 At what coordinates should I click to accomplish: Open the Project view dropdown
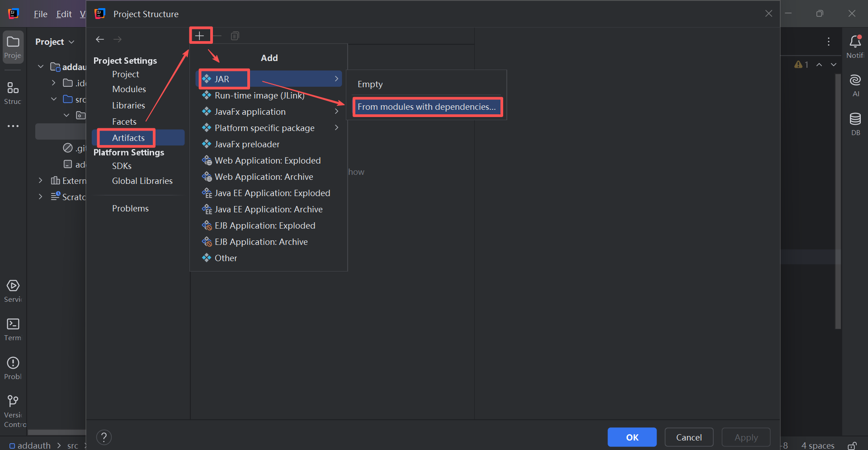pyautogui.click(x=55, y=42)
